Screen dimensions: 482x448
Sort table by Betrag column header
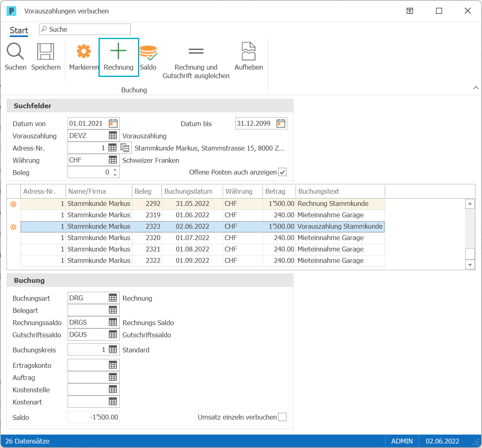pyautogui.click(x=279, y=191)
